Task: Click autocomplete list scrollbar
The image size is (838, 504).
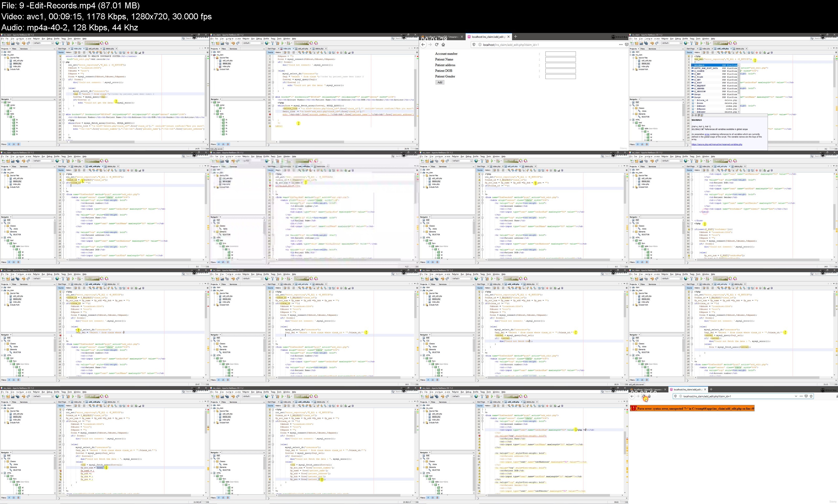Action: (x=739, y=88)
